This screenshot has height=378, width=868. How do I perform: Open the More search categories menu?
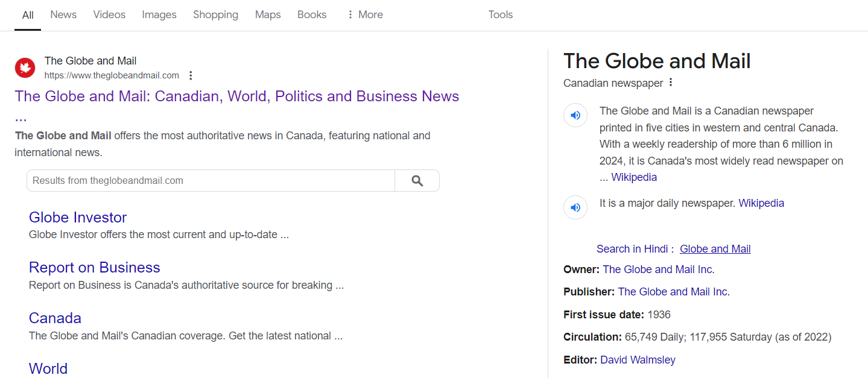[x=365, y=14]
